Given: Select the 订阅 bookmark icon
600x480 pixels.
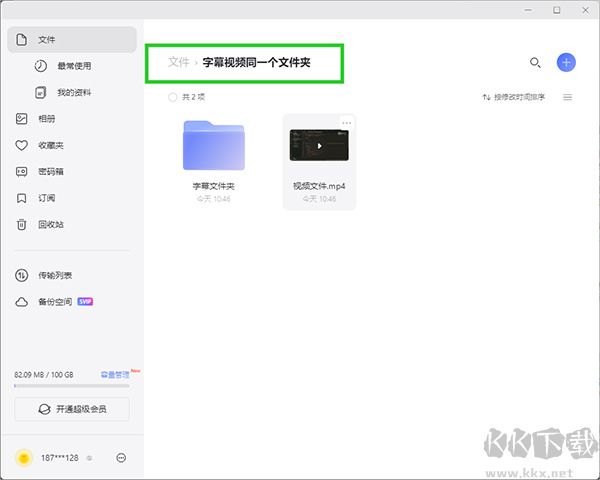Looking at the screenshot, I should click(21, 198).
